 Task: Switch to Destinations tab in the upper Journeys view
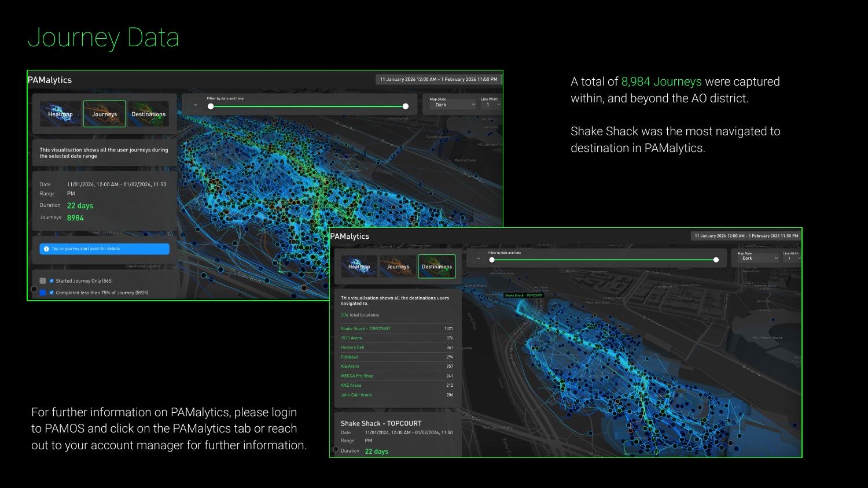(x=148, y=114)
